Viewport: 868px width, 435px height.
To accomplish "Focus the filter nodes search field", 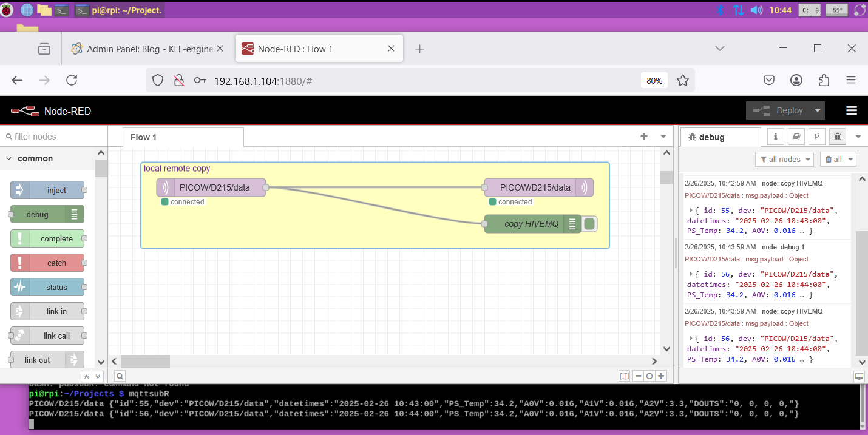I will pos(53,137).
